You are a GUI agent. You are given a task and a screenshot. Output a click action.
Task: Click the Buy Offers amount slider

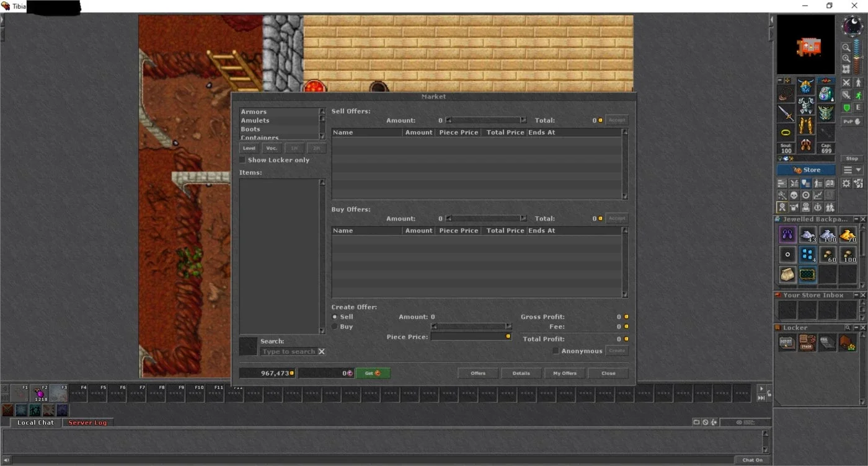[486, 218]
